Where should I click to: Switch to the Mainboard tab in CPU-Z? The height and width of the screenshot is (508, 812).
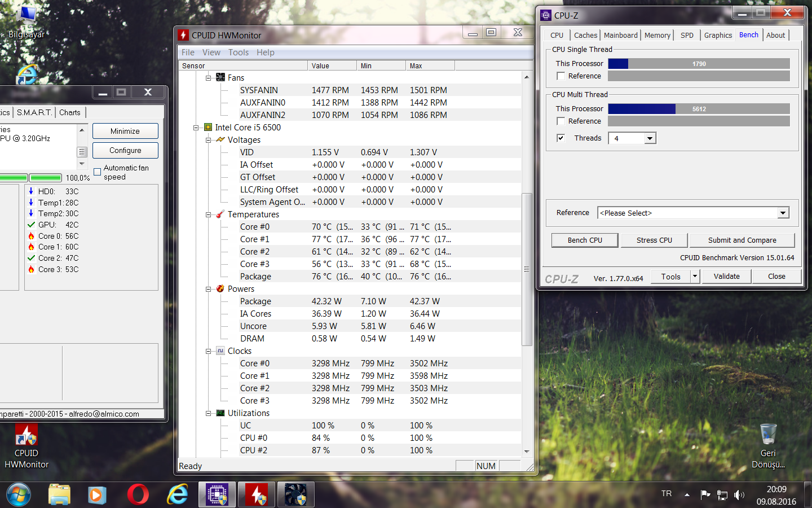[x=620, y=35]
